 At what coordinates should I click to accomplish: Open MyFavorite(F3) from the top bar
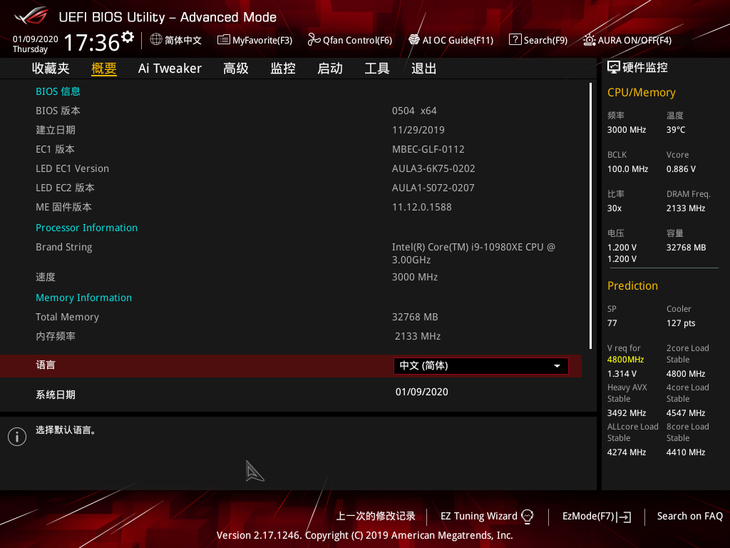pyautogui.click(x=254, y=40)
